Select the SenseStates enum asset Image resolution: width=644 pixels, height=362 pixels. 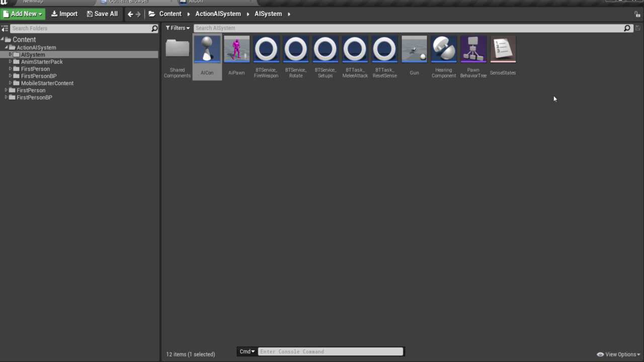pos(503,57)
